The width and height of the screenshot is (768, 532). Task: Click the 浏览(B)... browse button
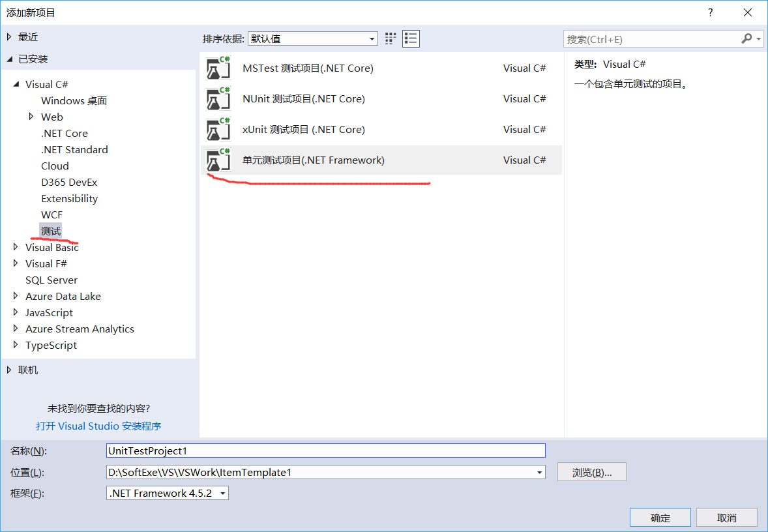pyautogui.click(x=592, y=472)
